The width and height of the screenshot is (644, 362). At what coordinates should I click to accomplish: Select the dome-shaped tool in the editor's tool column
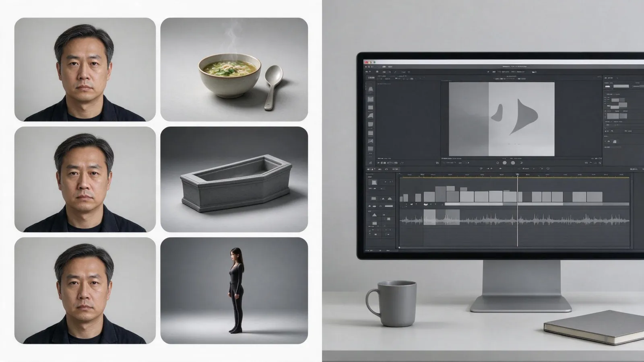tap(370, 89)
